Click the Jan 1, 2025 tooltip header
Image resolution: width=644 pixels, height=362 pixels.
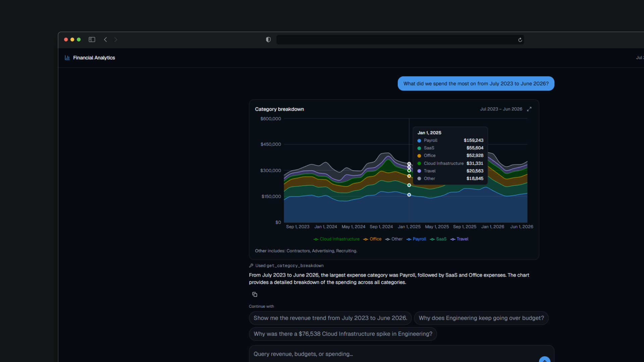pyautogui.click(x=429, y=133)
